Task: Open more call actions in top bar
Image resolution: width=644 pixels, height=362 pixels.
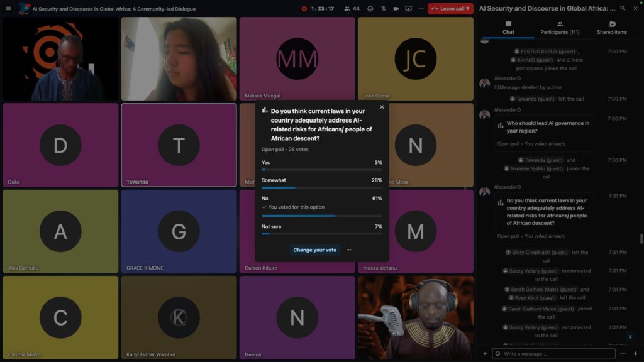Action: [421, 9]
